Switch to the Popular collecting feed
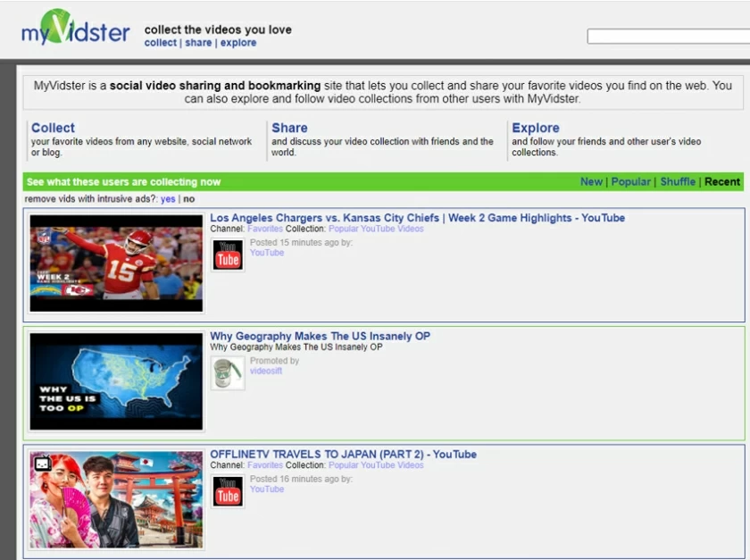Viewport: 750px width, 560px height. pyautogui.click(x=631, y=181)
